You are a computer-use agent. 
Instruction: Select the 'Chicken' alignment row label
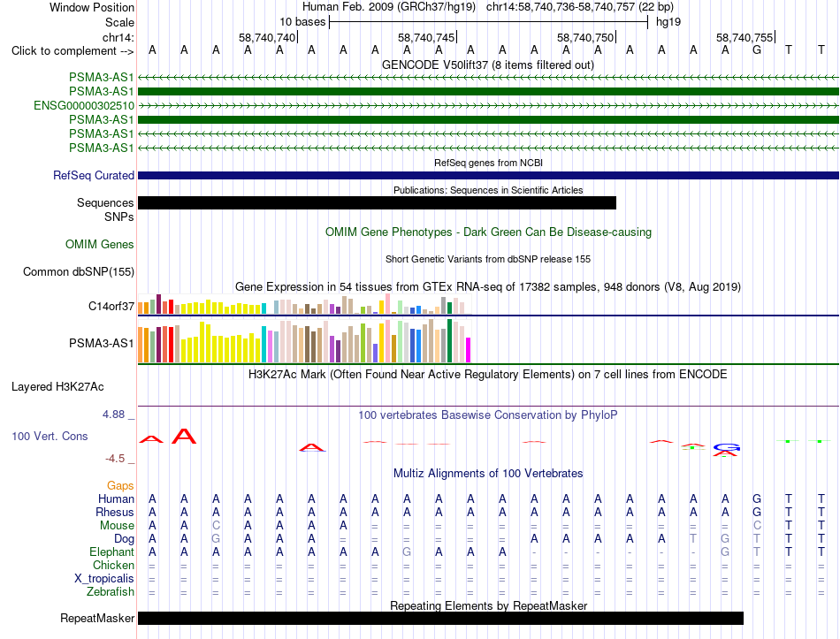tap(113, 565)
